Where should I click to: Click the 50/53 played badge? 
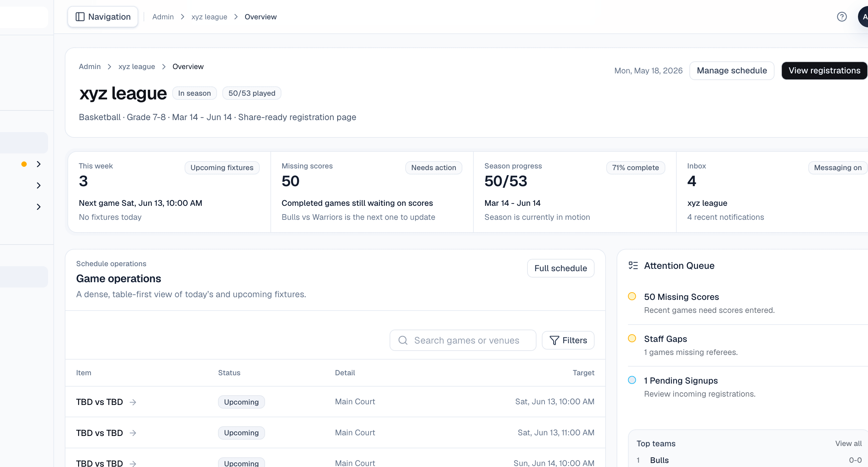(x=252, y=93)
